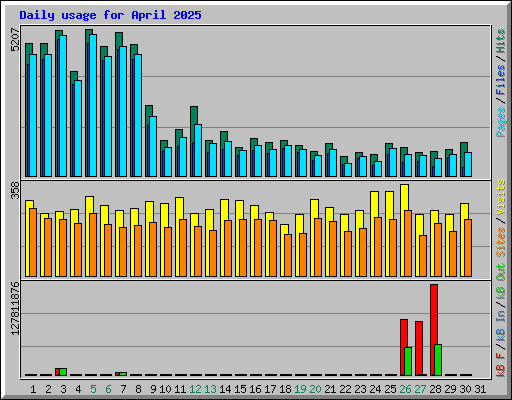Click the cyan pages bar for day 12
Viewport: 512px width, 400px height.
(x=198, y=150)
